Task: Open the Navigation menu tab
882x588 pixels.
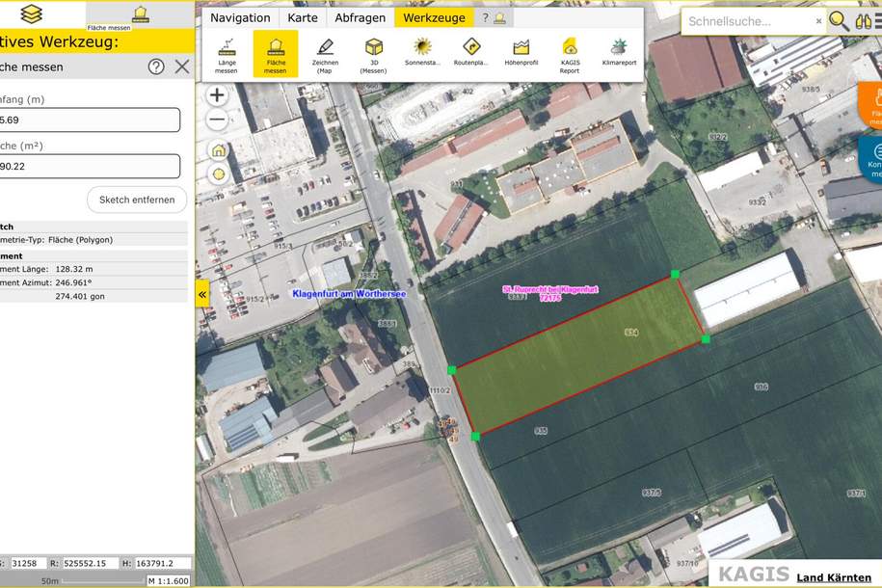Action: point(240,17)
